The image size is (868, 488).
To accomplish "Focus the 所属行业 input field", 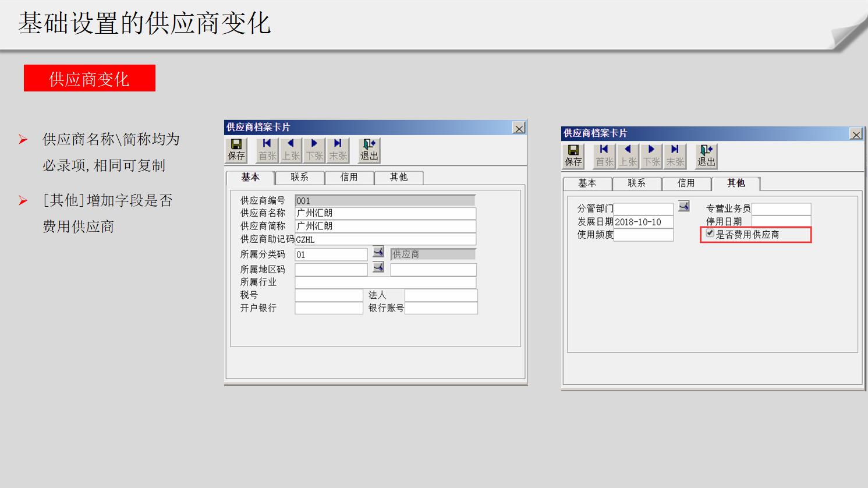I will [385, 282].
